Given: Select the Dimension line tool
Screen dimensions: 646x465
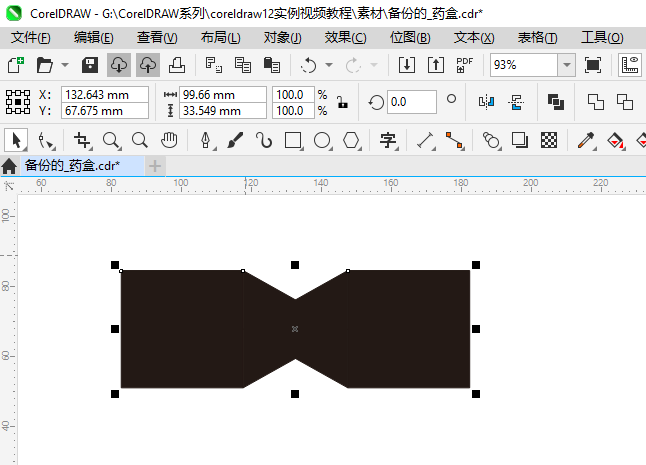Looking at the screenshot, I should click(426, 140).
